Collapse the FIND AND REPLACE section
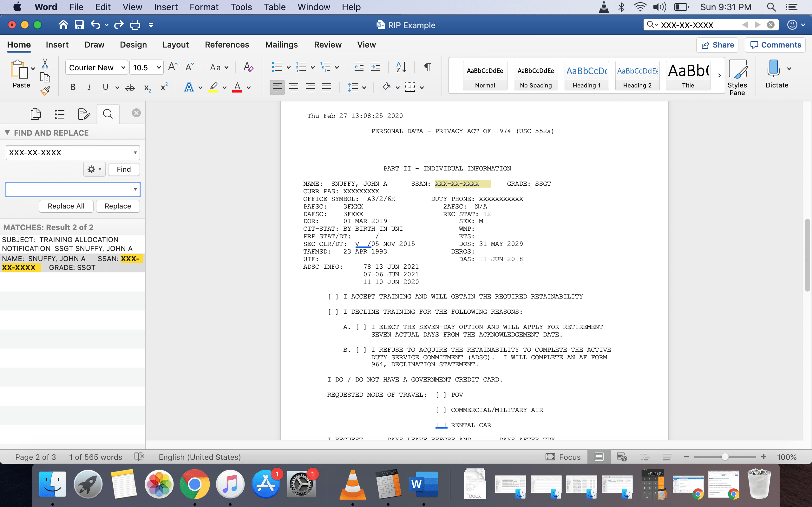Viewport: 812px width, 507px height. point(7,133)
